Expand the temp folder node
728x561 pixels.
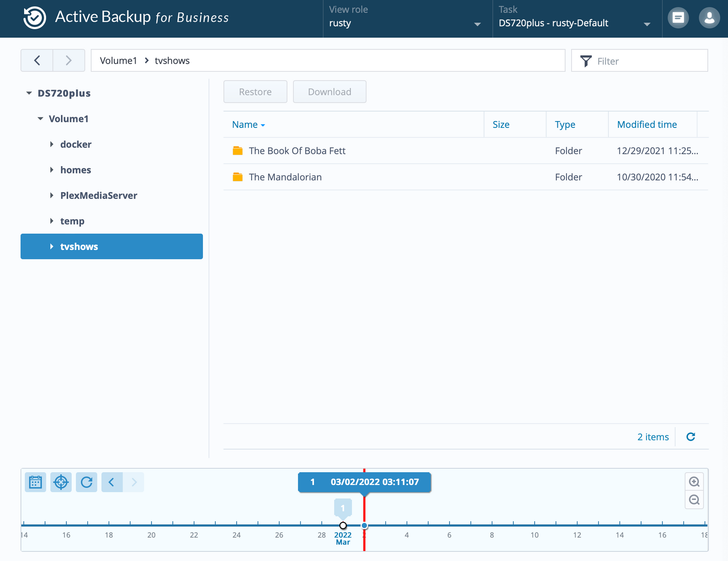[x=51, y=221]
